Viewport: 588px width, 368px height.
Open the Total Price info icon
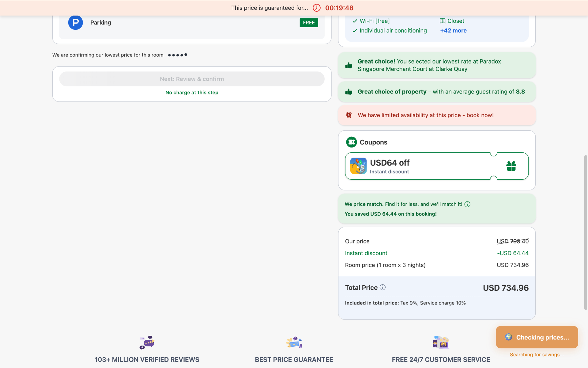383,287
